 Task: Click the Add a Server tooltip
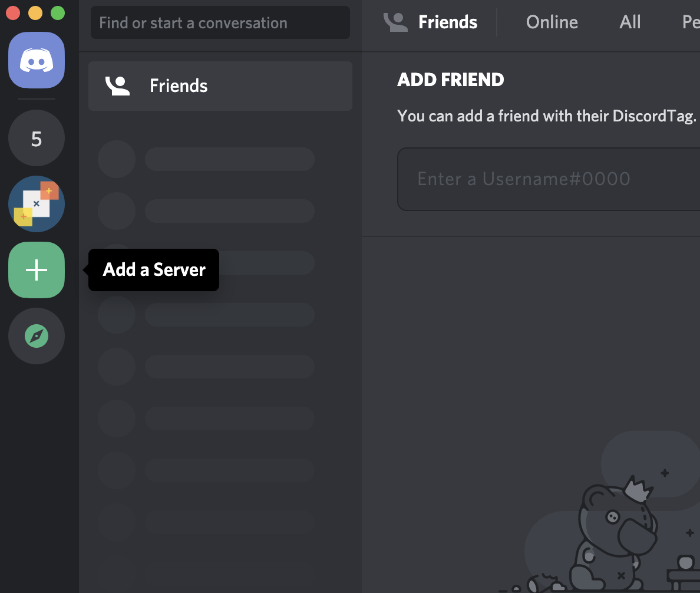[153, 270]
